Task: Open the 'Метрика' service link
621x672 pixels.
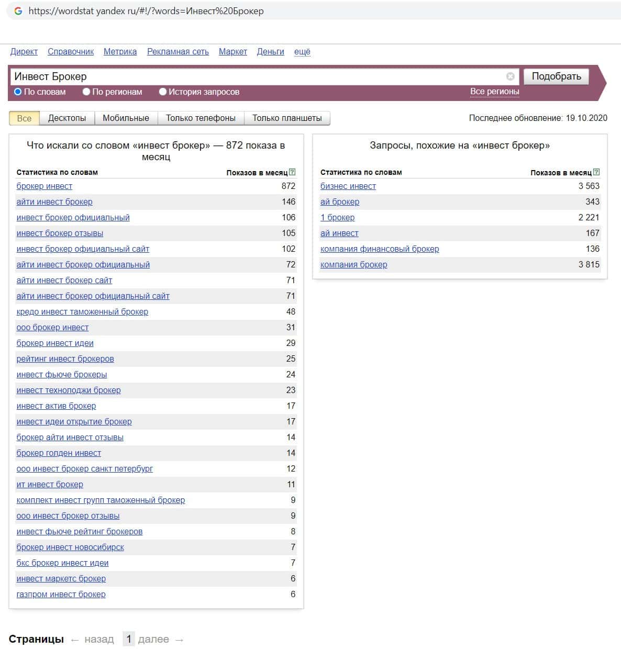Action: point(120,51)
